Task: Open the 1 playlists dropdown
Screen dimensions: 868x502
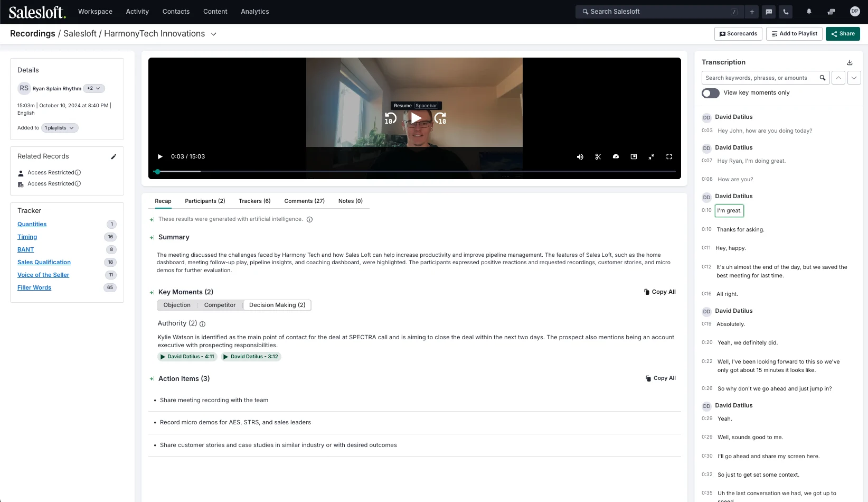Action: (60, 128)
